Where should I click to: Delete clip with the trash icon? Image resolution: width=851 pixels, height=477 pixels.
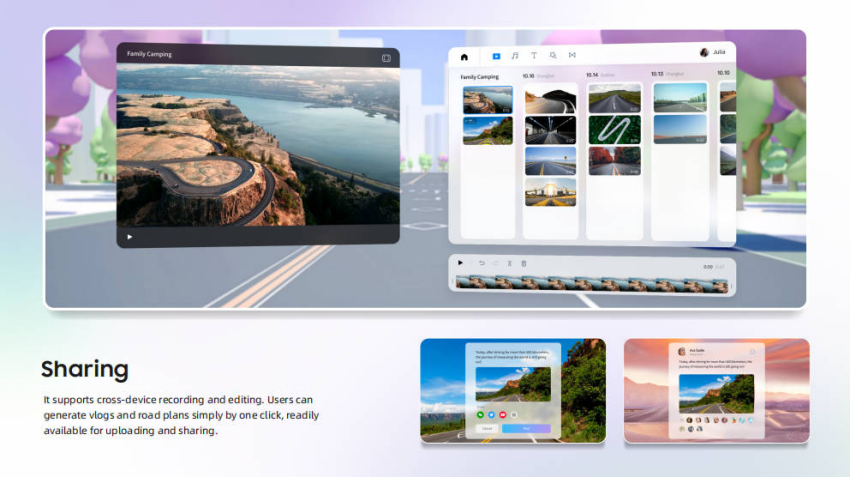tap(524, 264)
